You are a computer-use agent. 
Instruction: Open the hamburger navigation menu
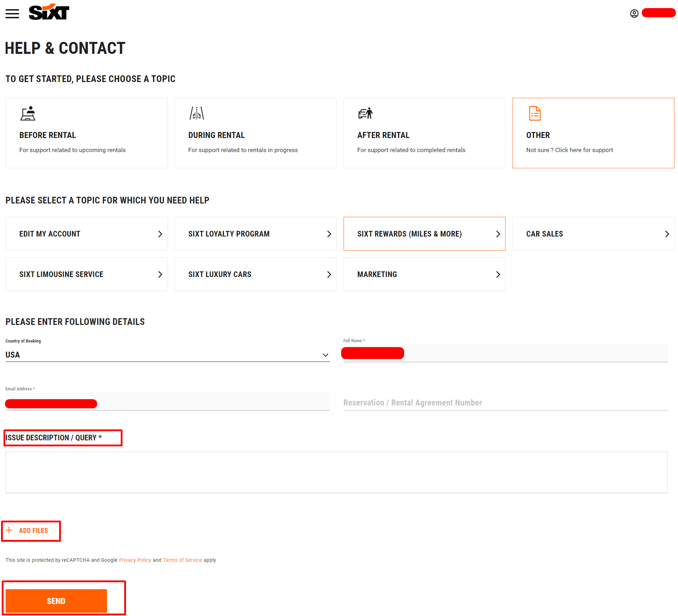coord(12,13)
